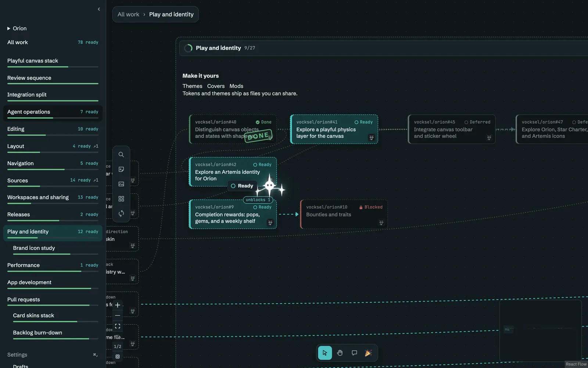Select the pointer cursor tool
Viewport: 588px width, 368px height.
325,353
